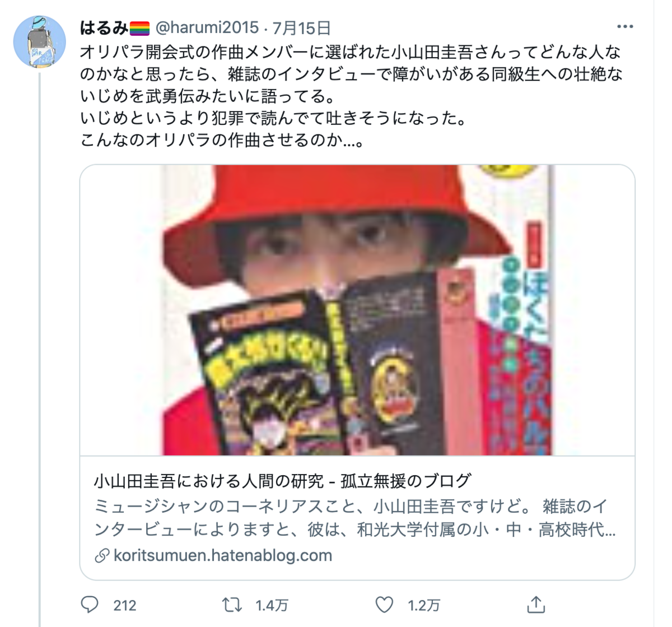Click the share upload icon
The width and height of the screenshot is (672, 627).
[x=536, y=605]
